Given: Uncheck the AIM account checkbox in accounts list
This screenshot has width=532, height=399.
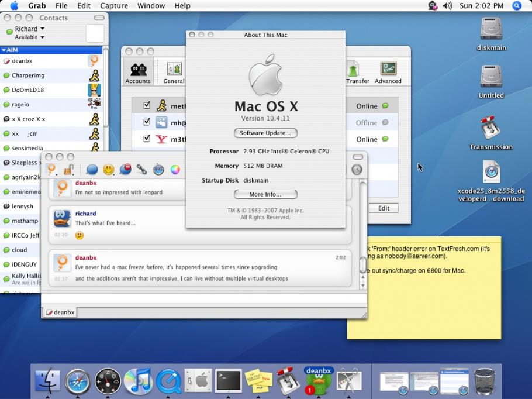Looking at the screenshot, I should point(146,105).
